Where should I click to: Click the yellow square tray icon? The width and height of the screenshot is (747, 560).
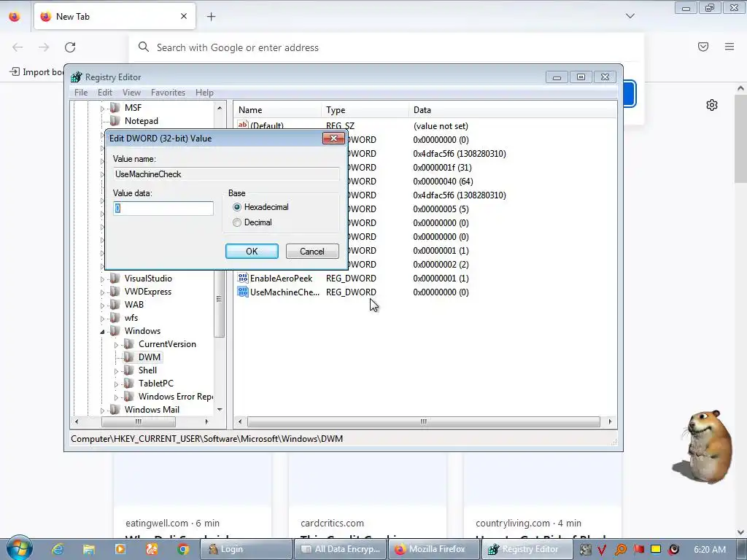coord(656,550)
